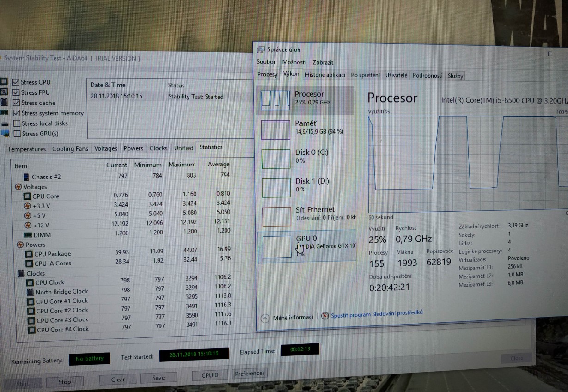Open the Uživatelé tab
The image size is (568, 392).
(x=396, y=75)
